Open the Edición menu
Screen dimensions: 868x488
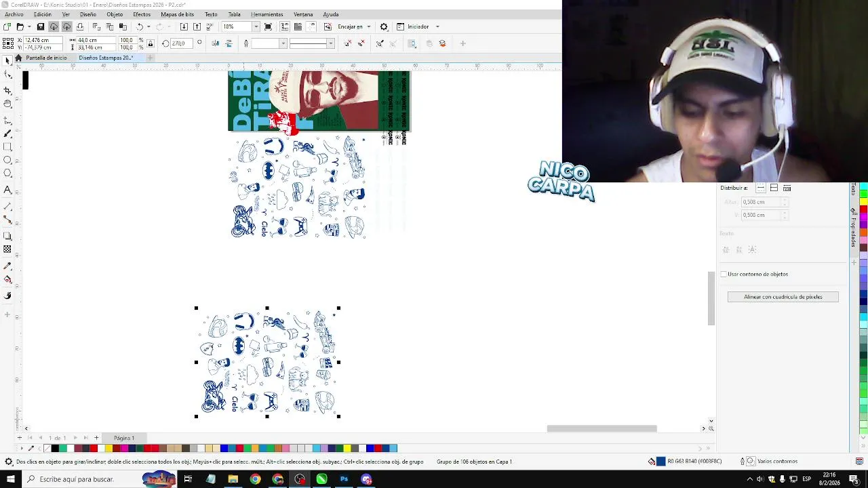(42, 14)
